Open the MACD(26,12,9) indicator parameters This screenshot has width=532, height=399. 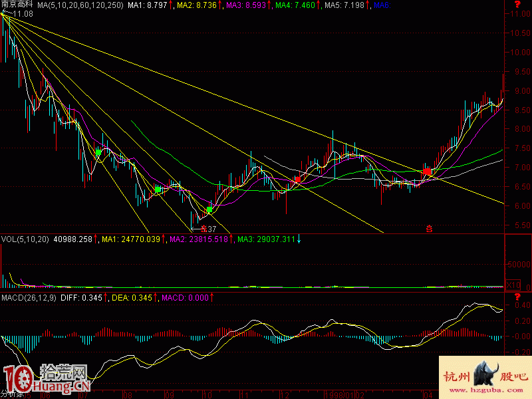[x=29, y=298]
